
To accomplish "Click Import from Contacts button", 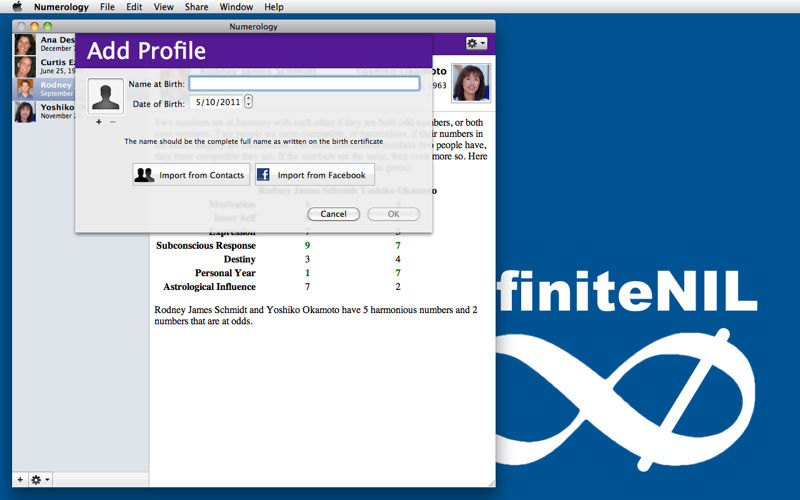I will 191,175.
